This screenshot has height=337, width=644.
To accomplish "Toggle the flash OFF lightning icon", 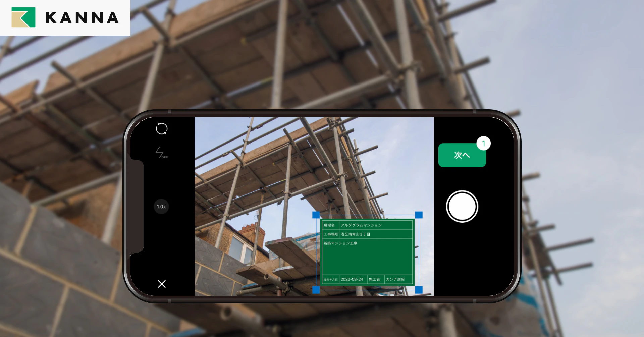I will (161, 153).
